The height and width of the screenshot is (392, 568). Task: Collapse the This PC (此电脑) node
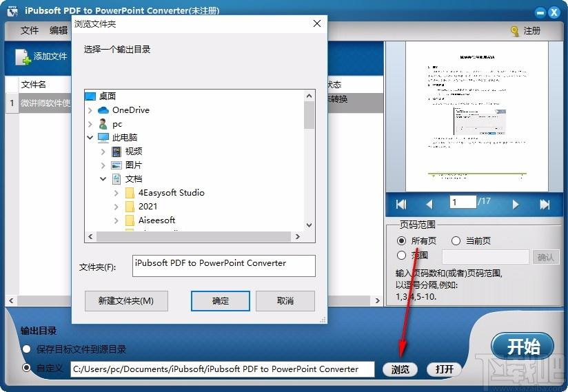(90, 138)
